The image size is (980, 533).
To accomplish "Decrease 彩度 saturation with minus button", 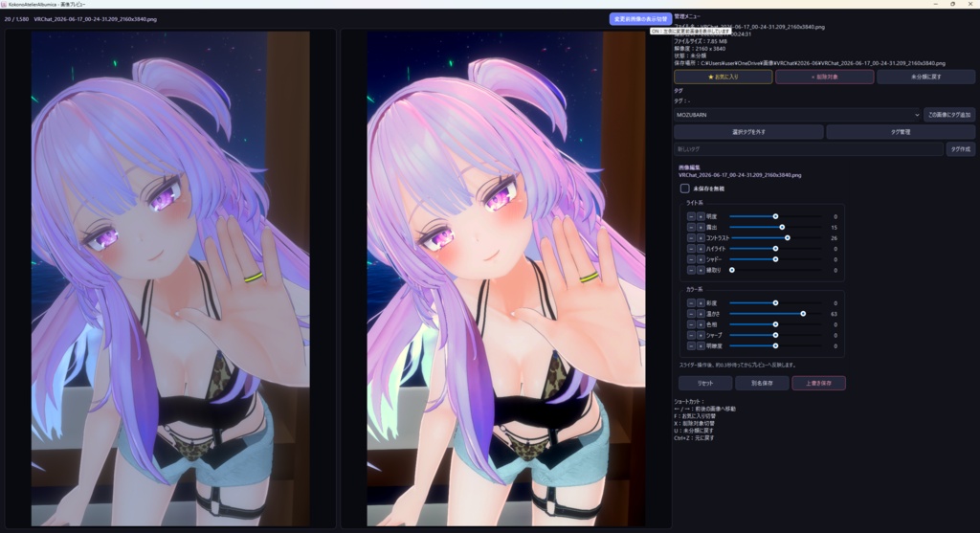I will [x=691, y=303].
